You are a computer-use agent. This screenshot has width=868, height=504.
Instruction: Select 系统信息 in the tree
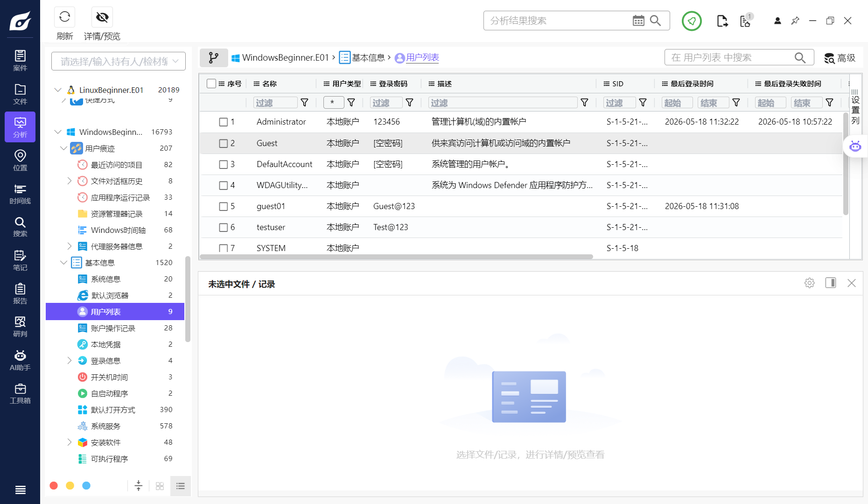coord(115,279)
